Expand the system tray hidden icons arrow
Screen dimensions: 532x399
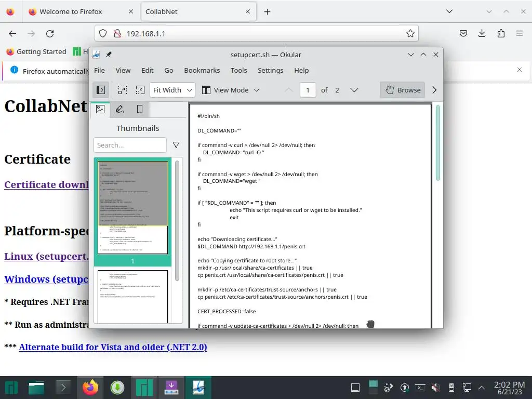pos(482,388)
